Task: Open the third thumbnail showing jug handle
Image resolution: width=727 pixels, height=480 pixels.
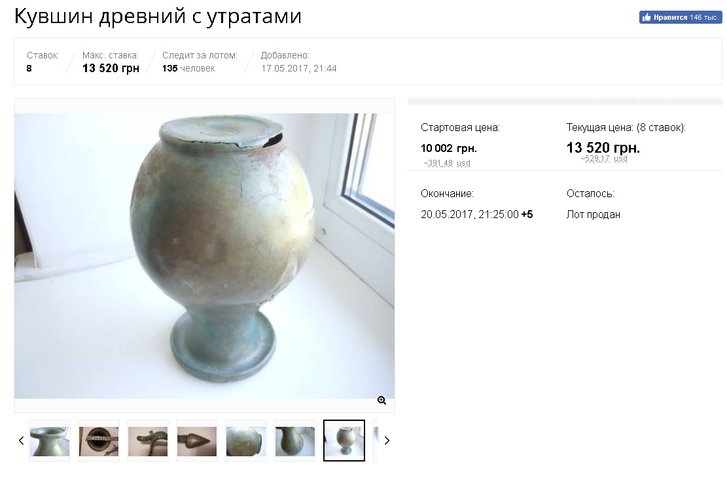Action: (x=148, y=441)
